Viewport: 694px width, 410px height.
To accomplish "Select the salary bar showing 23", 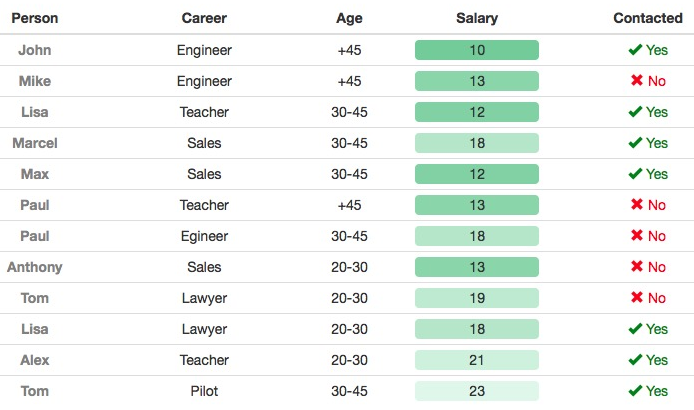I will [x=477, y=391].
